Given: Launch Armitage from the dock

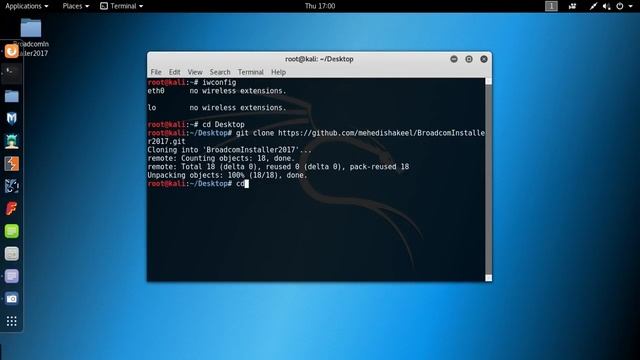Looking at the screenshot, I should coord(11,141).
